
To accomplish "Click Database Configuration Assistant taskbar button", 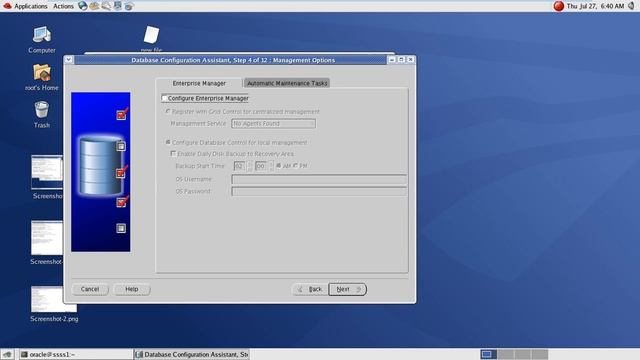I will [191, 354].
